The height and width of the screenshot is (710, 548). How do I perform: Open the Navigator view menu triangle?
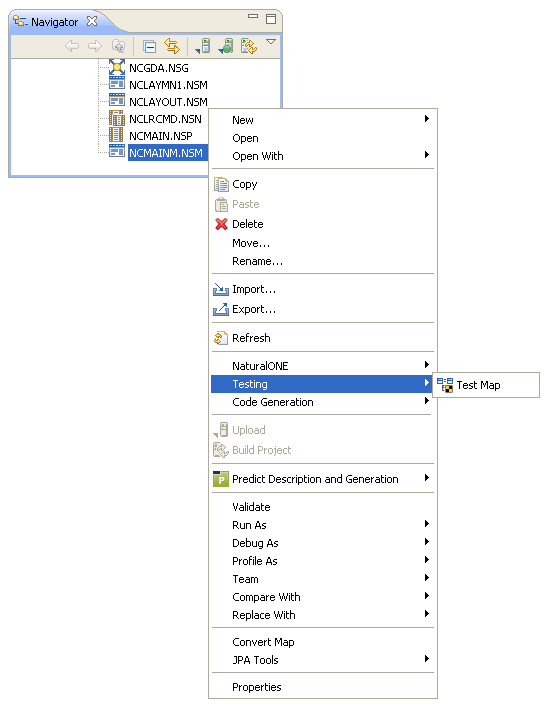271,42
